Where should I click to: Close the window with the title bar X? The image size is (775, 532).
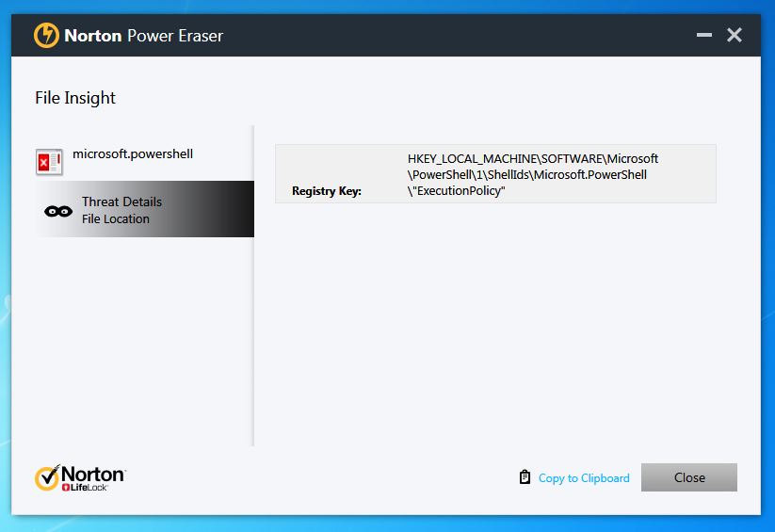735,35
